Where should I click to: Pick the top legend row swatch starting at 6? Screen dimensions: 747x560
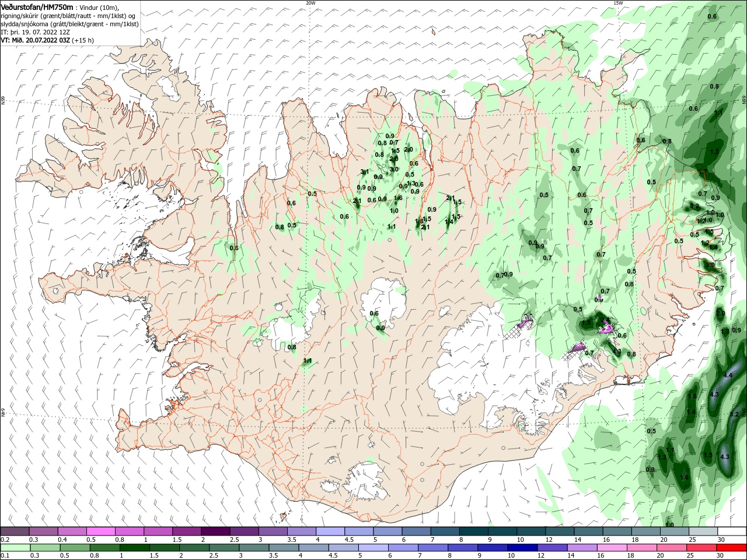click(416, 531)
